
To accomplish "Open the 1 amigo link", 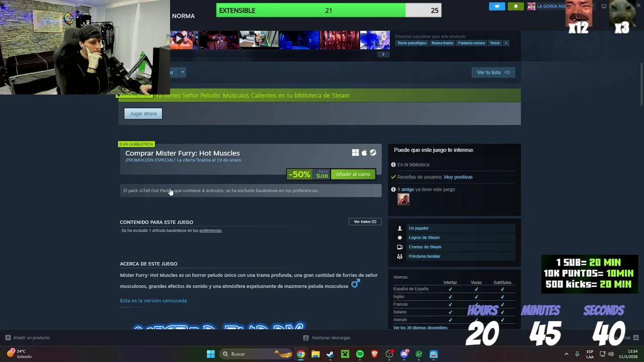I will (406, 190).
